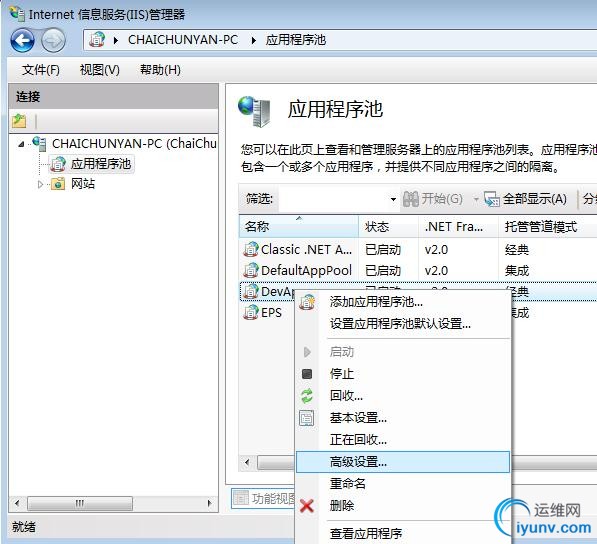Collapse the CHAICHUNYAN-PC tree node
This screenshot has height=544, width=597.
click(21, 144)
